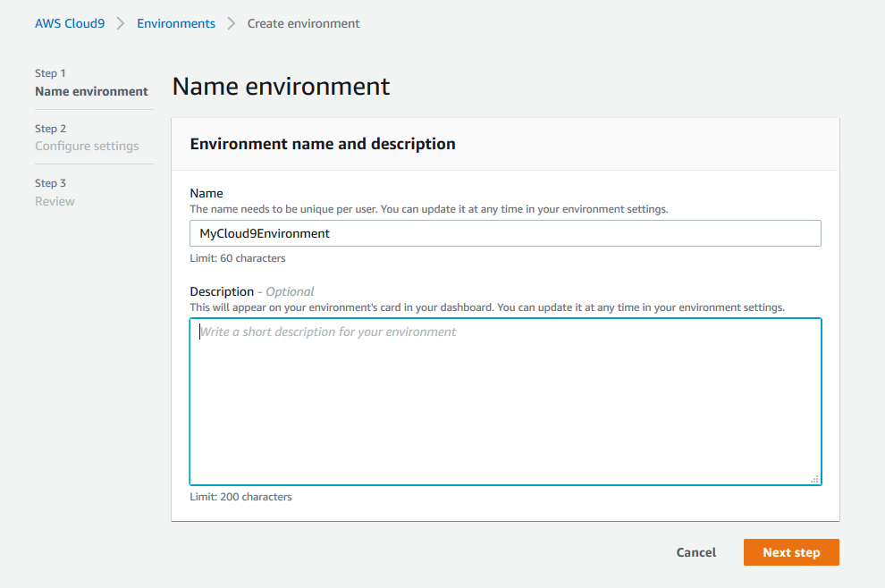Image resolution: width=885 pixels, height=588 pixels.
Task: Click the Limit: 60 characters hint
Action: (x=238, y=258)
